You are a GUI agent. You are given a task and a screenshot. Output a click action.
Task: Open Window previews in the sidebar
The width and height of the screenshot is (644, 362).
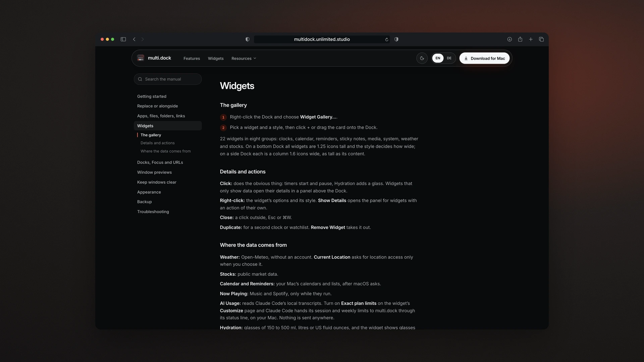(154, 172)
